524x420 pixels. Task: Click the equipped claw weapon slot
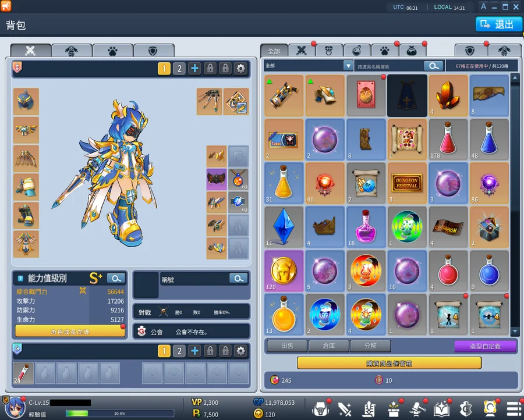coord(209,101)
